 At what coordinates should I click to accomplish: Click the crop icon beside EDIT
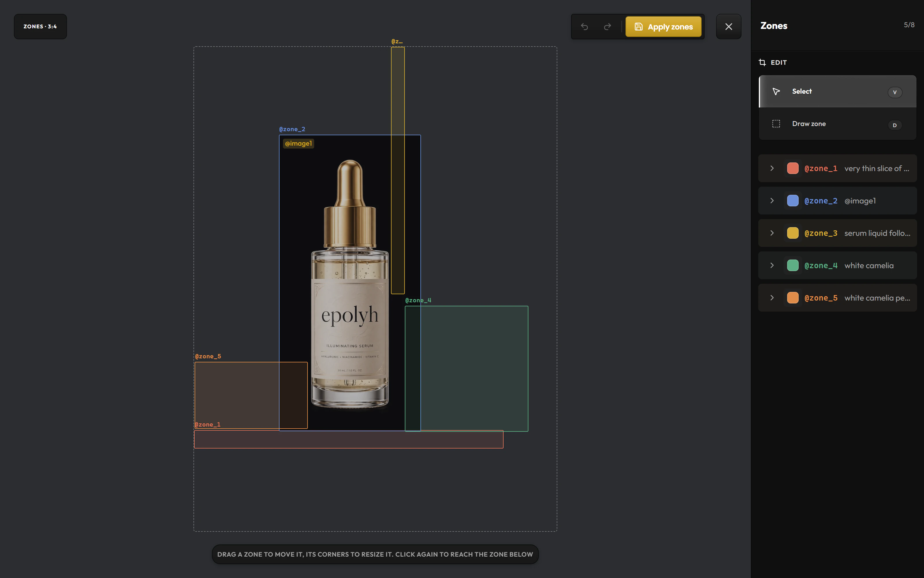[x=762, y=62]
